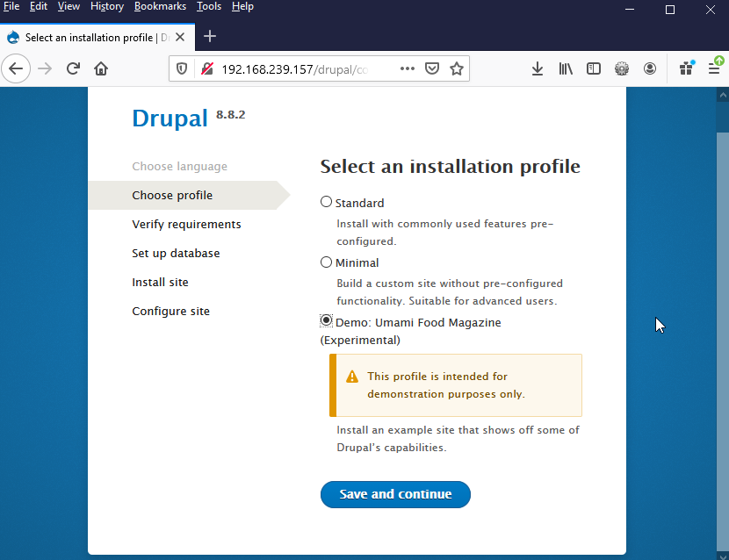Click the insecure connection padlock icon
This screenshot has width=729, height=560.
(206, 68)
